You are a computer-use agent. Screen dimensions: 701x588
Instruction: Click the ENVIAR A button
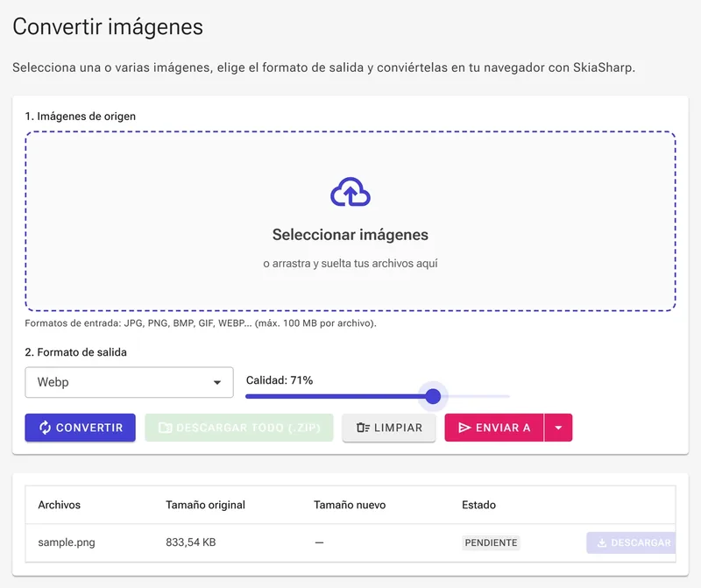pyautogui.click(x=494, y=428)
